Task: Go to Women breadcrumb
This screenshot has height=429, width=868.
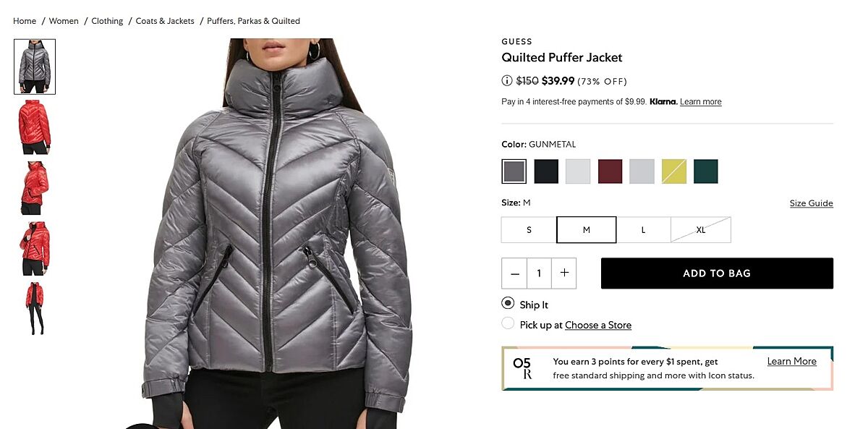Action: click(x=64, y=21)
